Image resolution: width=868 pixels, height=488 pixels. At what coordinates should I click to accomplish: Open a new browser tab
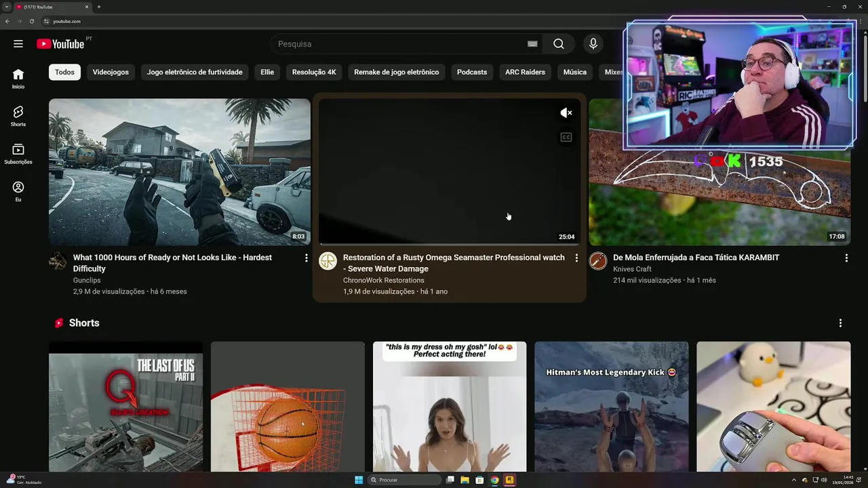[x=99, y=7]
